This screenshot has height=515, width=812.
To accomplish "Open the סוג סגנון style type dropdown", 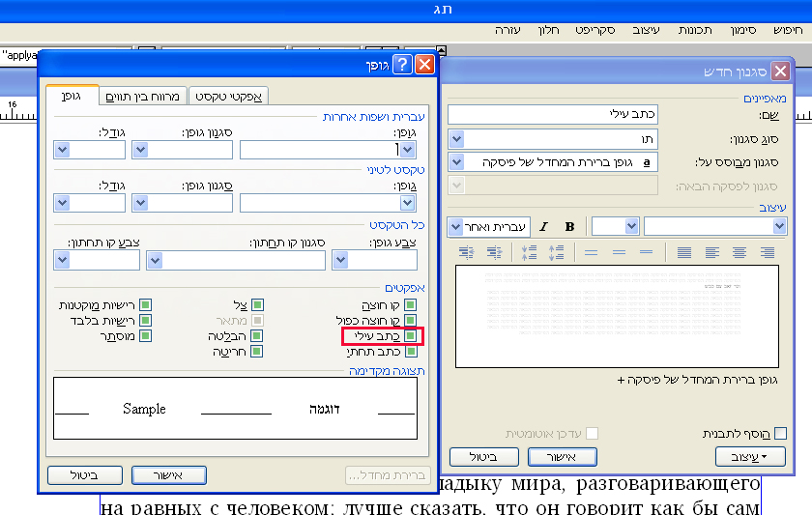I will [x=456, y=139].
